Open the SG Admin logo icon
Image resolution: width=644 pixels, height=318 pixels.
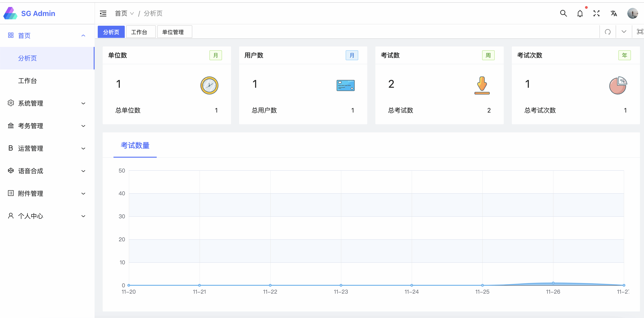pos(10,13)
